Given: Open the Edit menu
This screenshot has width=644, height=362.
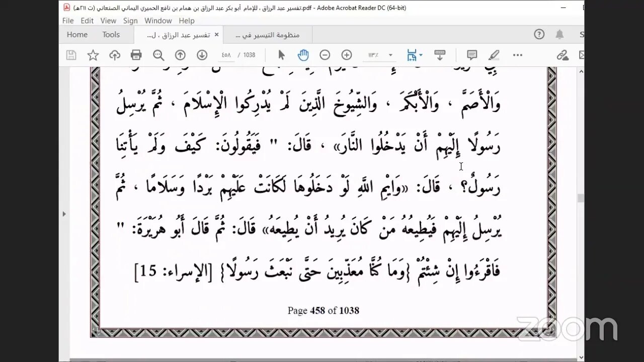Looking at the screenshot, I should pos(87,21).
